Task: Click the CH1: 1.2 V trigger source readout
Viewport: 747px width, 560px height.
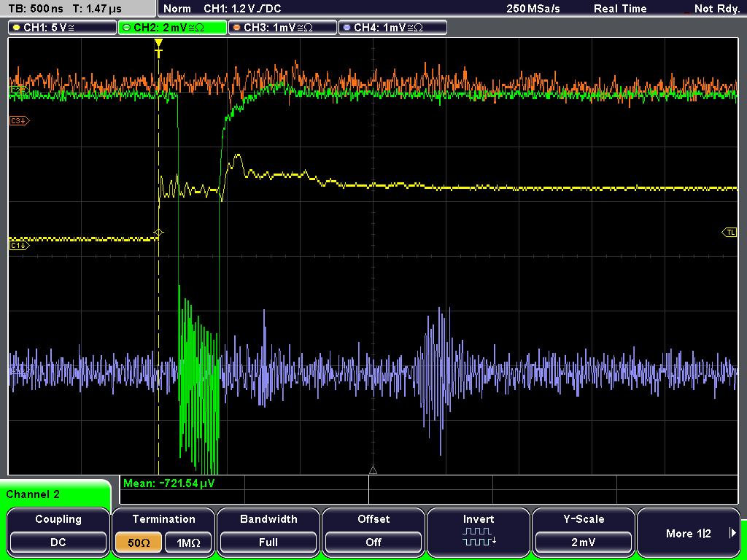Action: point(242,9)
